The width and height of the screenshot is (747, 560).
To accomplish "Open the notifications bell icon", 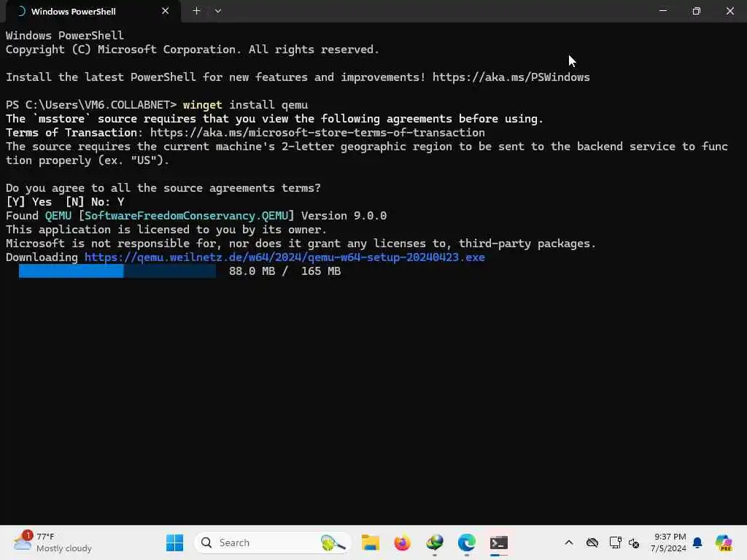I will point(697,542).
